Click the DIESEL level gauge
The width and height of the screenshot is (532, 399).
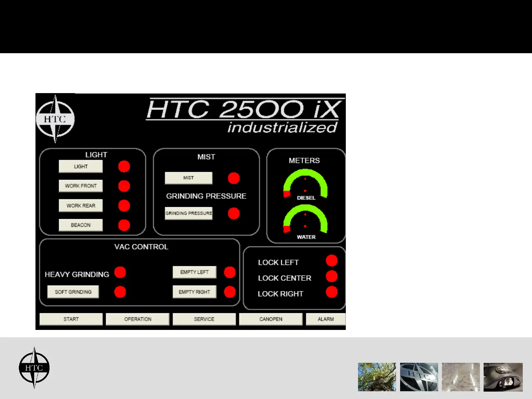point(306,184)
